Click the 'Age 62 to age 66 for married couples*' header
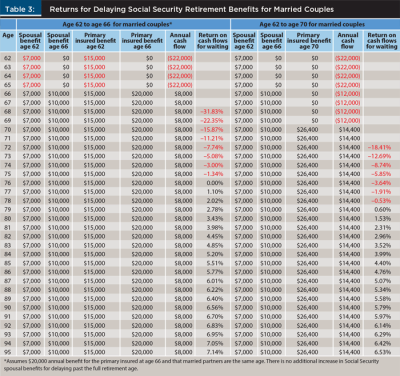This screenshot has width=400, height=376. [x=117, y=24]
